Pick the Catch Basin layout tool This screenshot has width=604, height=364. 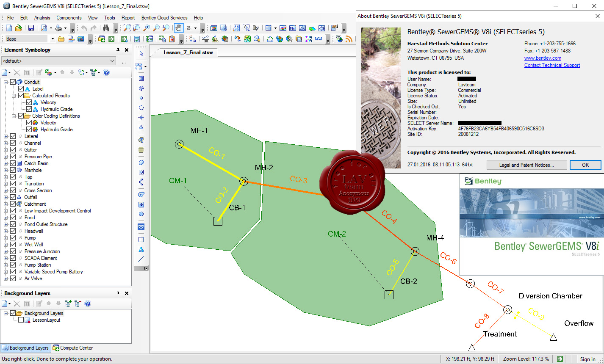(x=141, y=78)
